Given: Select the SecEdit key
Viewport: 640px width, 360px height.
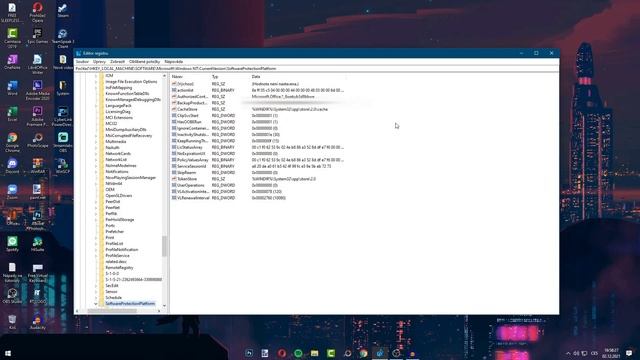Looking at the screenshot, I should [112, 286].
